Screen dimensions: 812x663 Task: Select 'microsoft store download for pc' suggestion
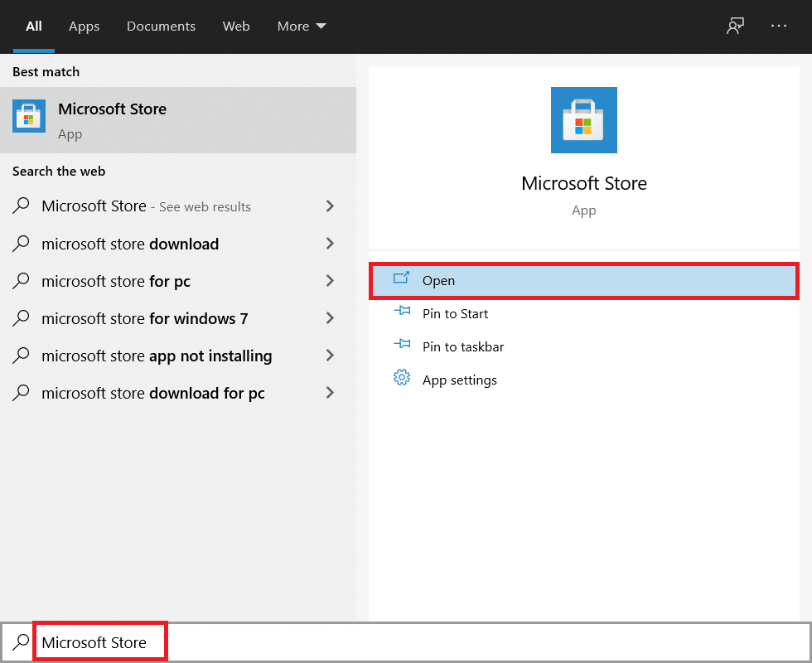point(153,394)
